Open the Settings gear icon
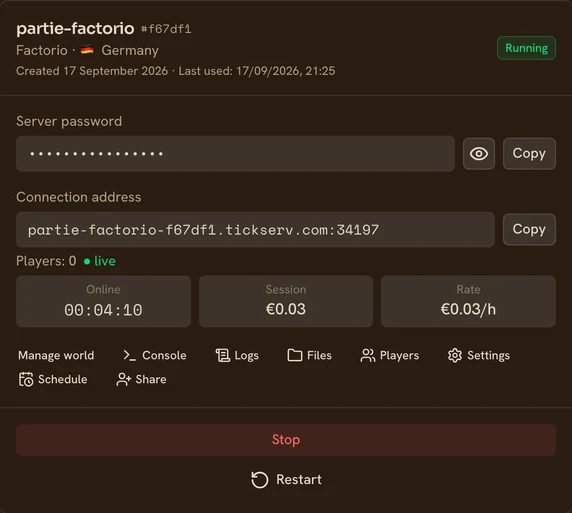 point(455,355)
